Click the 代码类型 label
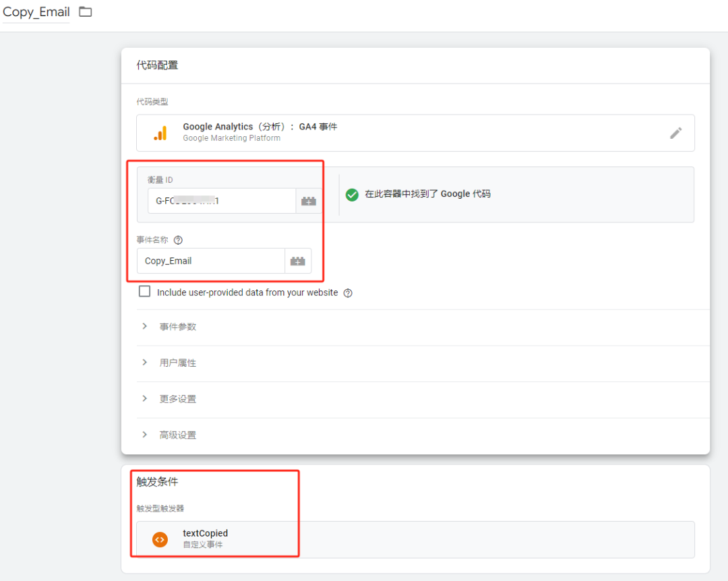 point(152,102)
